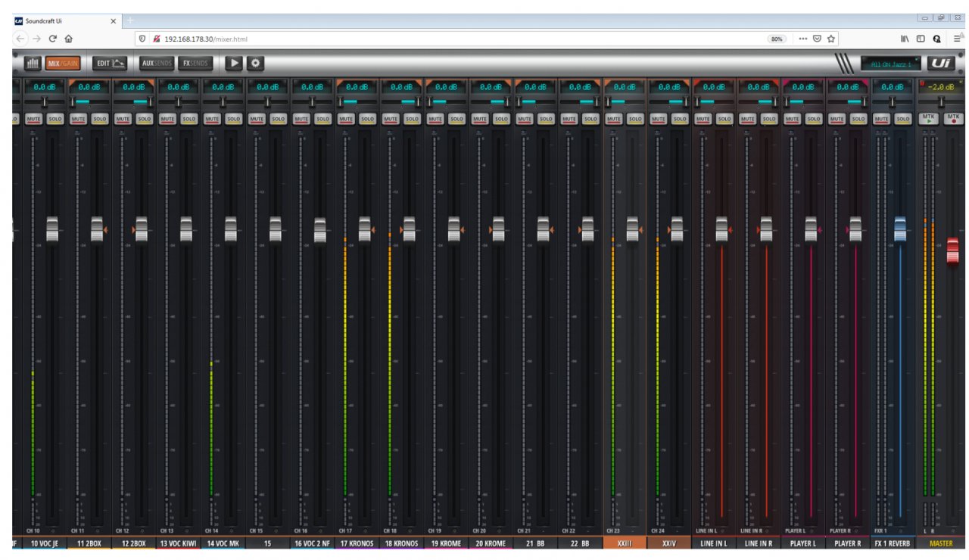Mute the FX 1 REVERB channel
The height and width of the screenshot is (560, 969).
[881, 119]
